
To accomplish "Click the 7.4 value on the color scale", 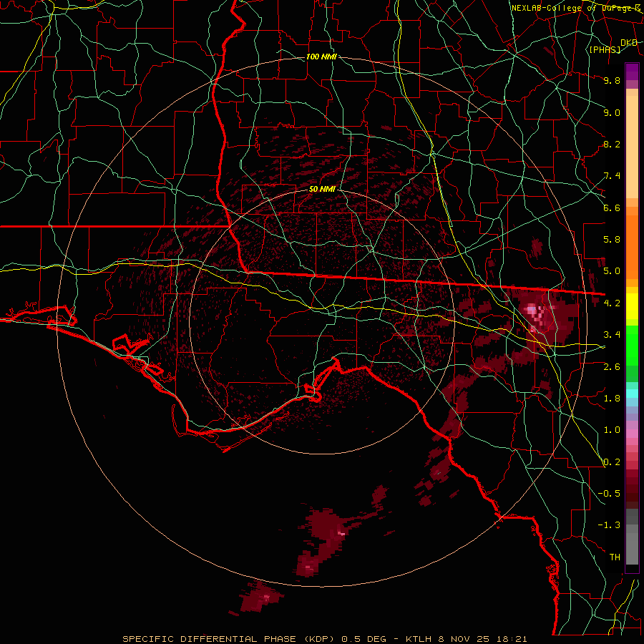I will [x=612, y=176].
